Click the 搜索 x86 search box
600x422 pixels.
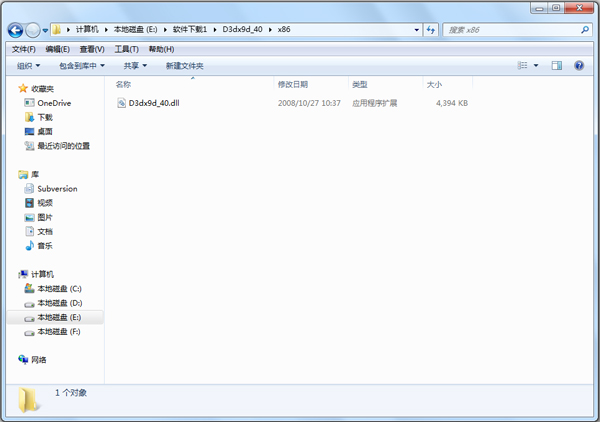tap(505, 30)
